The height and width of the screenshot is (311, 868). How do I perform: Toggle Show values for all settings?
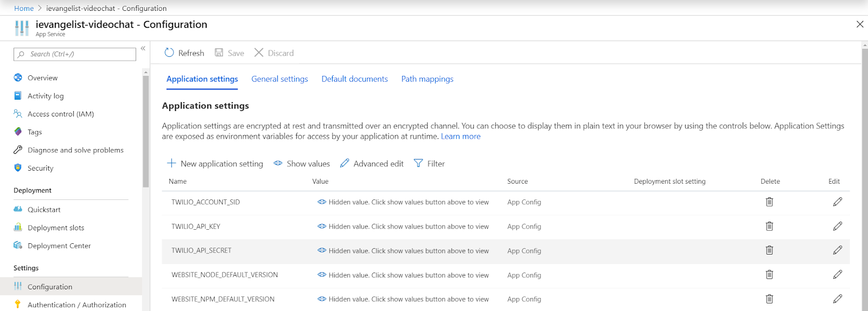coord(302,163)
